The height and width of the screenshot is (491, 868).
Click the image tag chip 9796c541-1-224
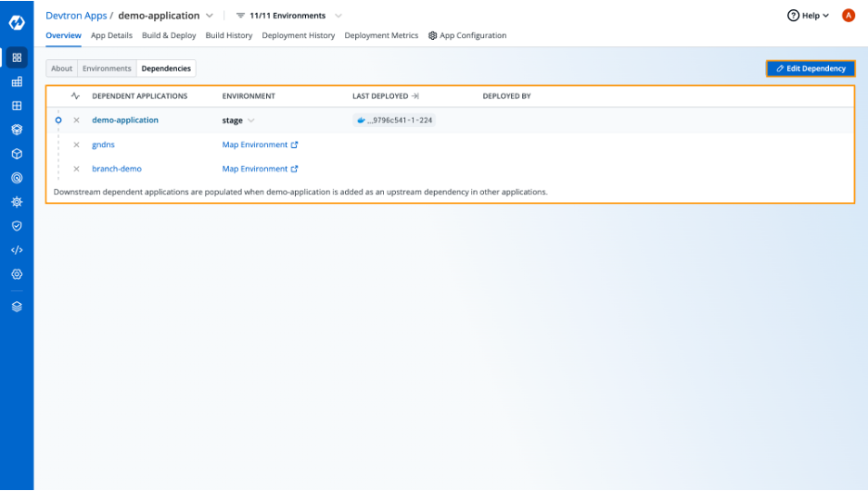click(394, 120)
